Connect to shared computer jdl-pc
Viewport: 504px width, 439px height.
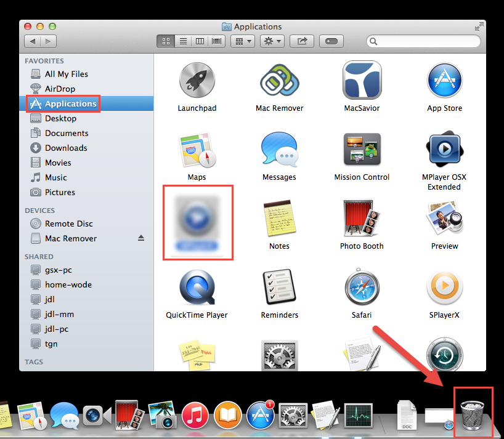(x=86, y=329)
